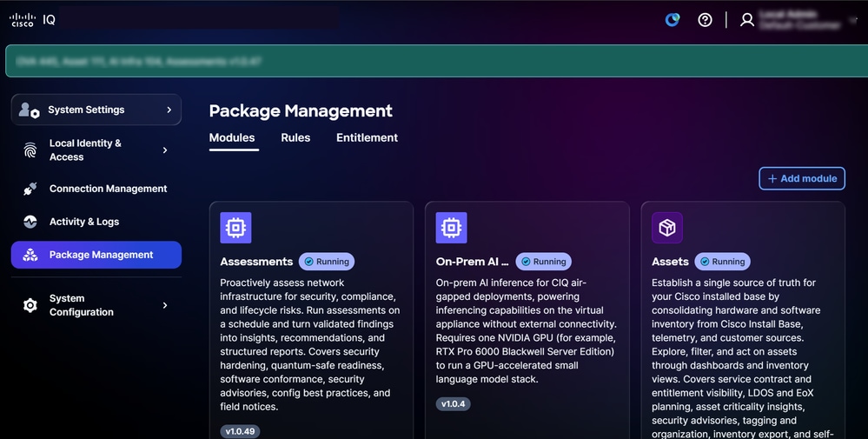Click the Connection Management plug icon
The image size is (868, 439).
click(30, 189)
